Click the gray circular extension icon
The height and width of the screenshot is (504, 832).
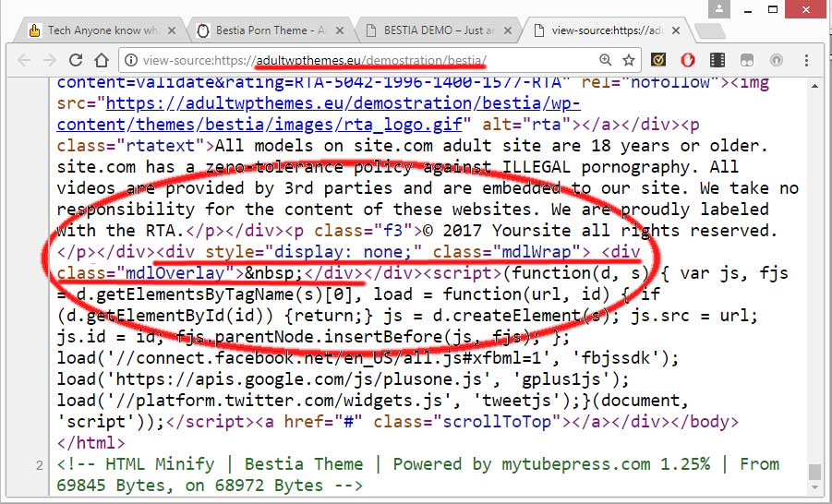pyautogui.click(x=777, y=60)
